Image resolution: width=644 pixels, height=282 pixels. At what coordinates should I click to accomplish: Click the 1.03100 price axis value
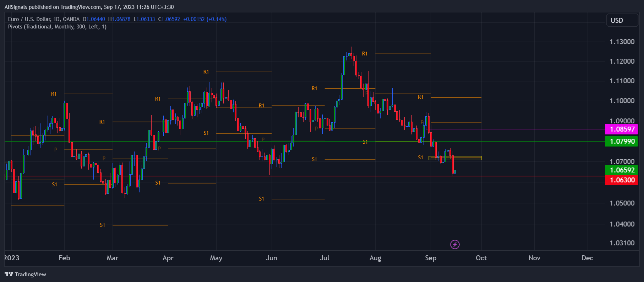tap(622, 243)
